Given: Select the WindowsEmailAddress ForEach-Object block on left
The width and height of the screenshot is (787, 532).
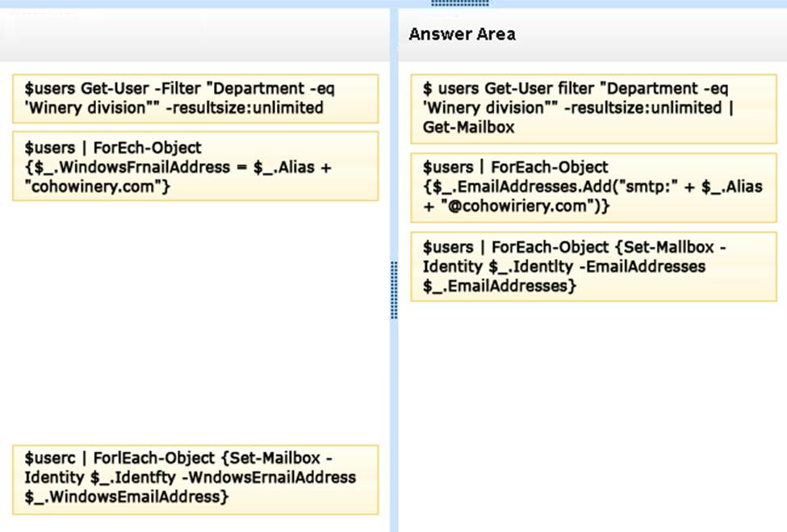Looking at the screenshot, I should pyautogui.click(x=195, y=166).
